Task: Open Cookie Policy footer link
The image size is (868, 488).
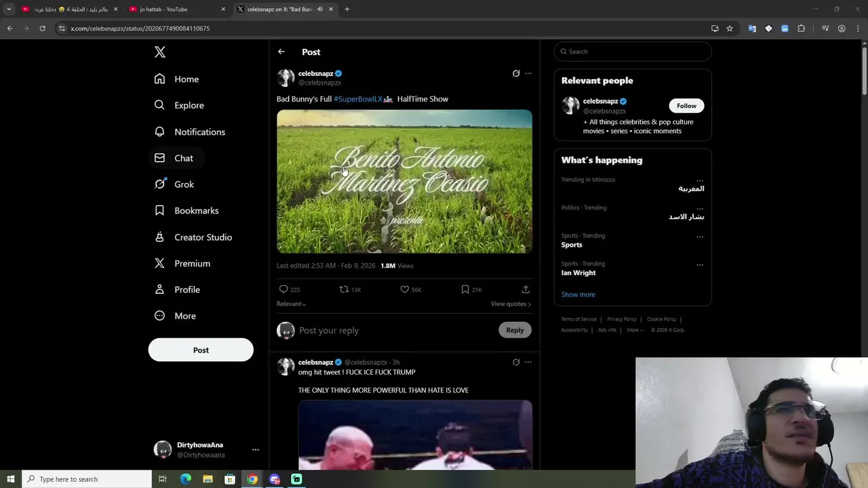Action: 661,319
